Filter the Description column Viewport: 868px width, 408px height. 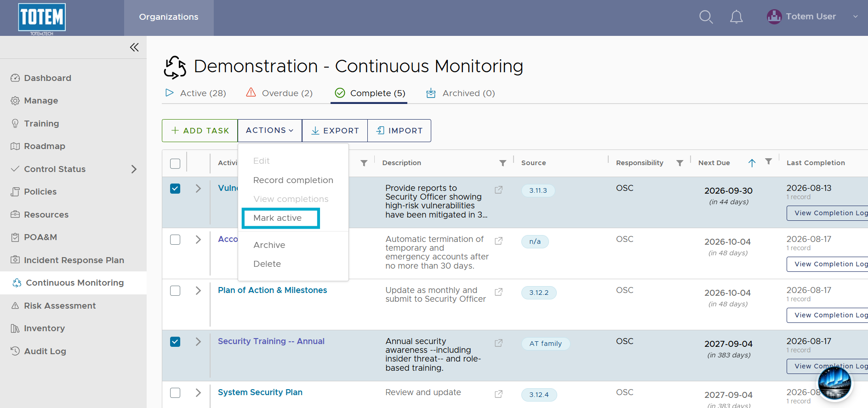(503, 163)
